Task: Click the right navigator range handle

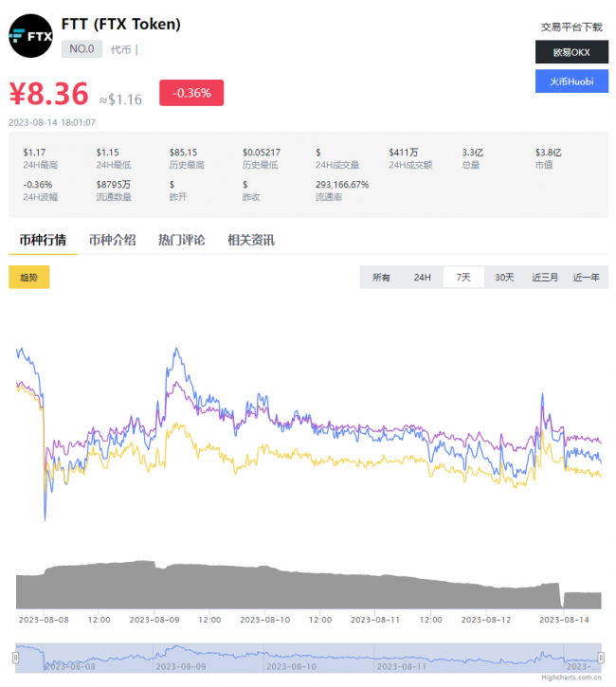Action: point(601,658)
